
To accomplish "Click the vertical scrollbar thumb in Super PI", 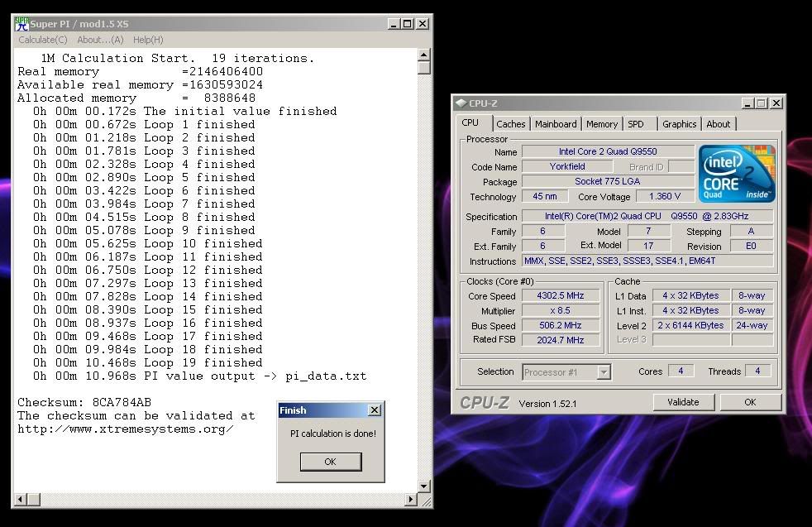I will [424, 67].
